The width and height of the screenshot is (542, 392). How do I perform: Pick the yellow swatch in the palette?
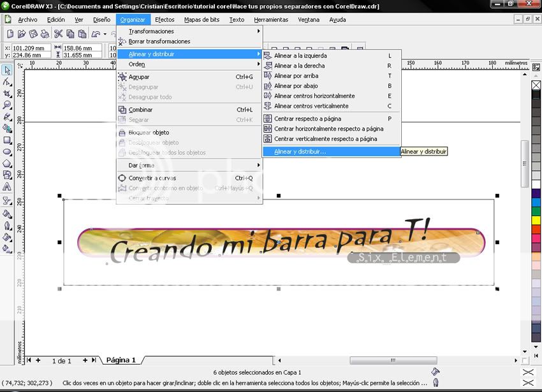[x=536, y=220]
